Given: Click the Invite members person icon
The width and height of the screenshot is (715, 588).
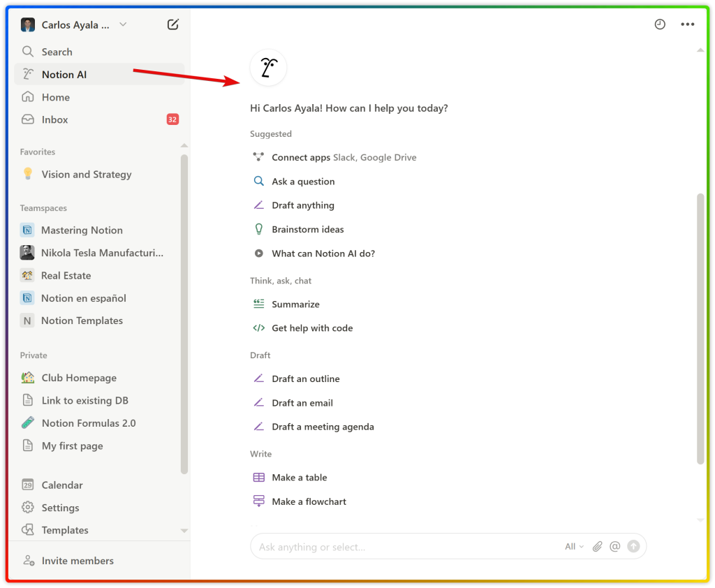Looking at the screenshot, I should (29, 560).
